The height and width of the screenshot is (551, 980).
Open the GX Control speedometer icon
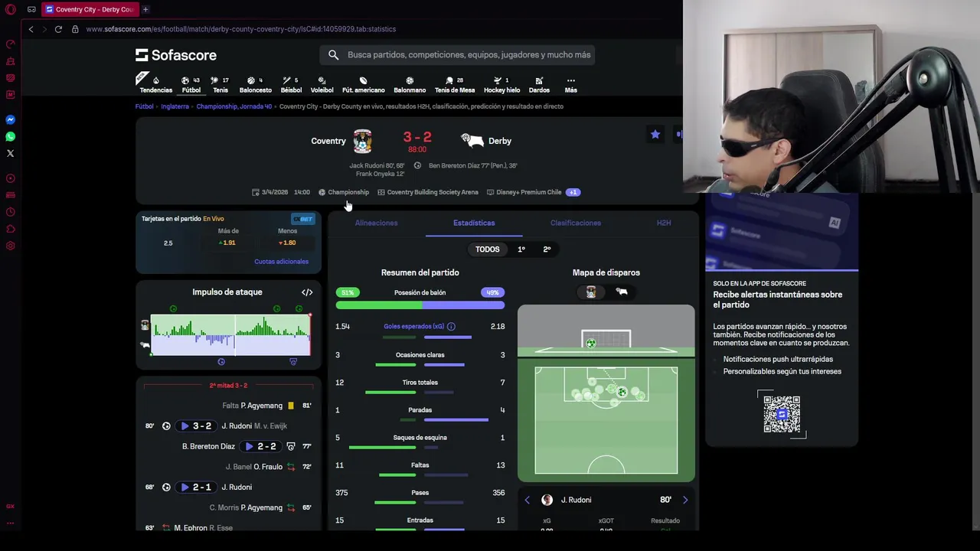[10, 44]
